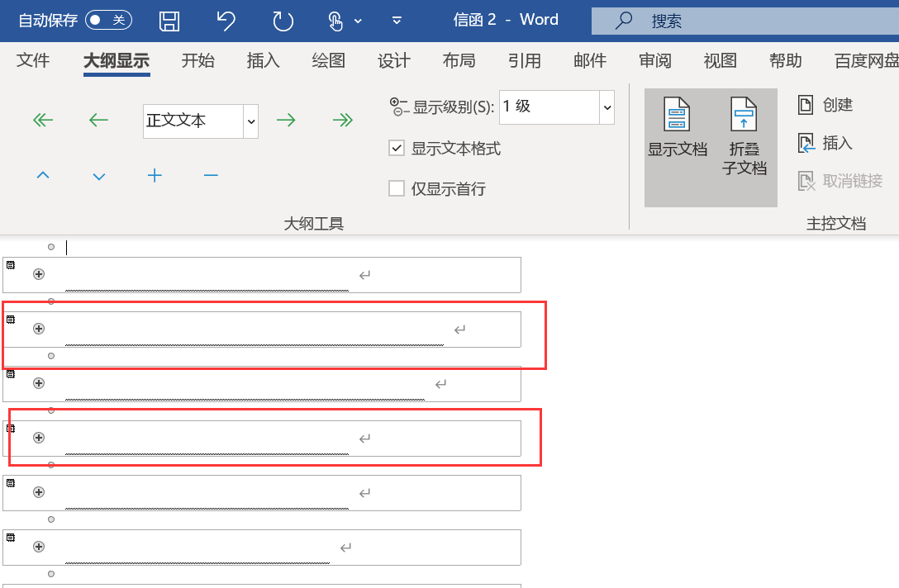Expand the third subdocument plus marker
The height and width of the screenshot is (588, 899).
click(x=38, y=383)
